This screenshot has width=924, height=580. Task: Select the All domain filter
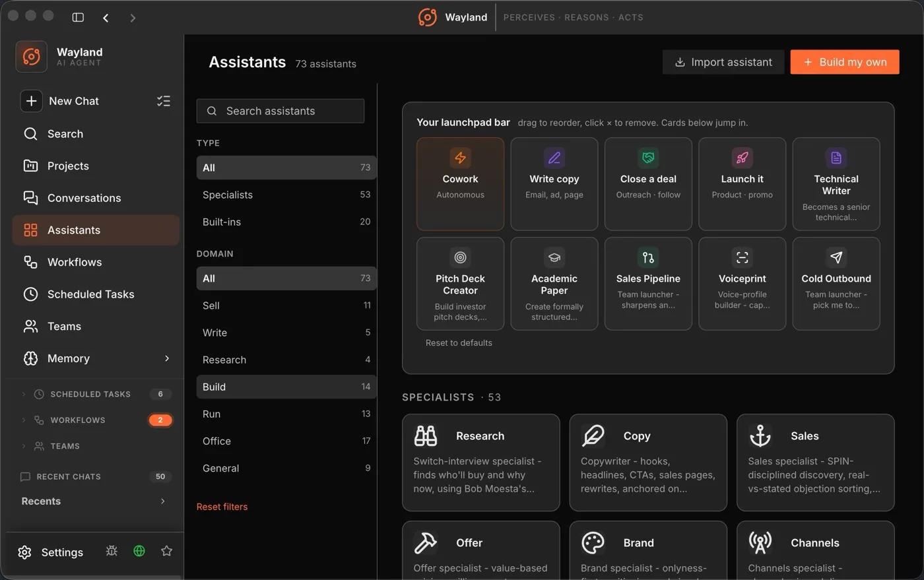[x=286, y=278]
